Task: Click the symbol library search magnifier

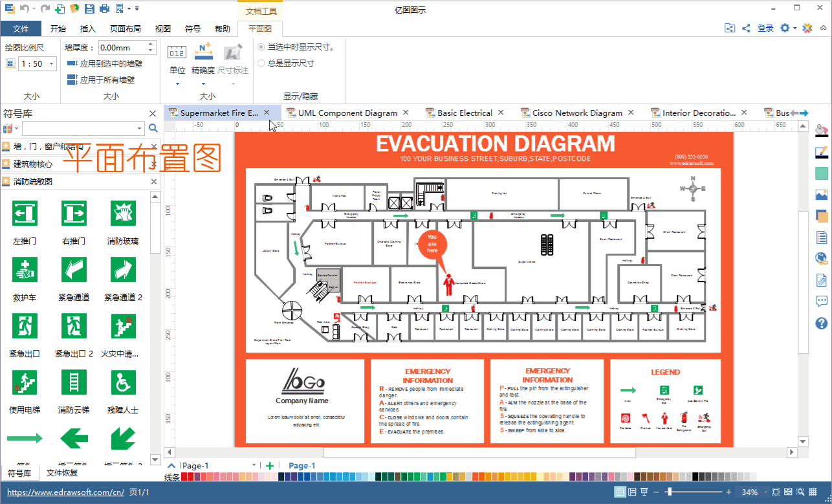Action: 153,128
